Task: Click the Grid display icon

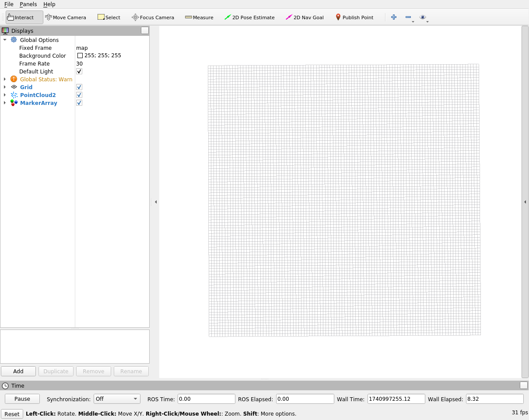Action: 14,87
